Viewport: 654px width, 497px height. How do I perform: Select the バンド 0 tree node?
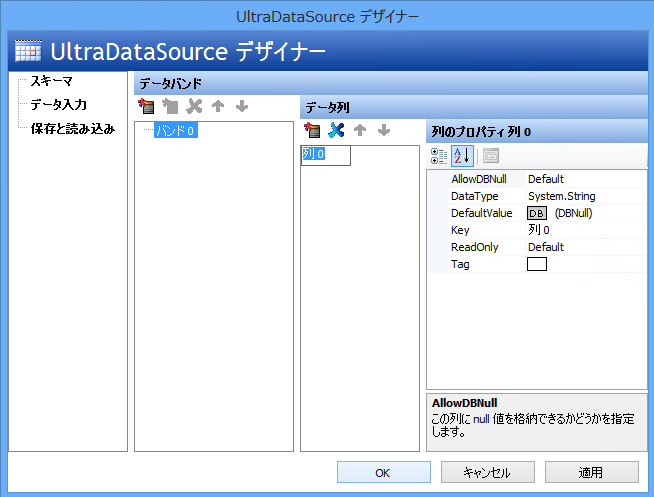[x=176, y=131]
